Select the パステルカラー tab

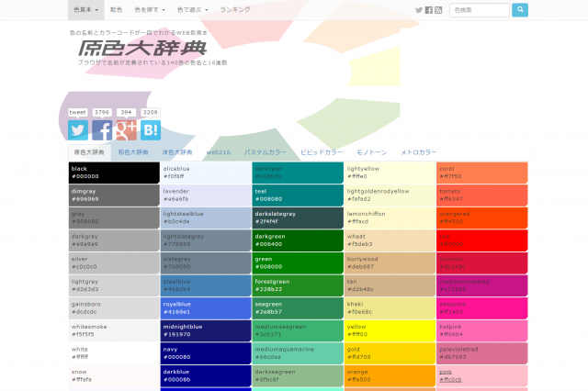[266, 151]
